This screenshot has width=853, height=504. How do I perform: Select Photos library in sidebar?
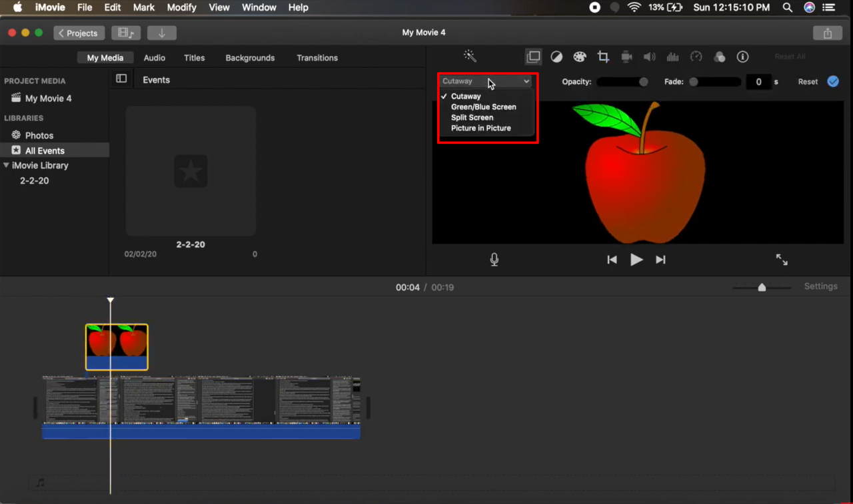[39, 135]
